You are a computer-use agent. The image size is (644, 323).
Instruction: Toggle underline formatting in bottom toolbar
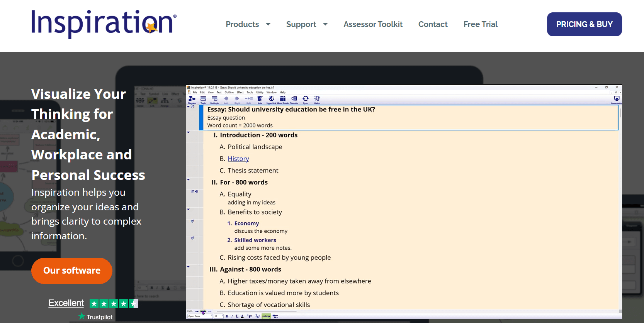(x=237, y=316)
